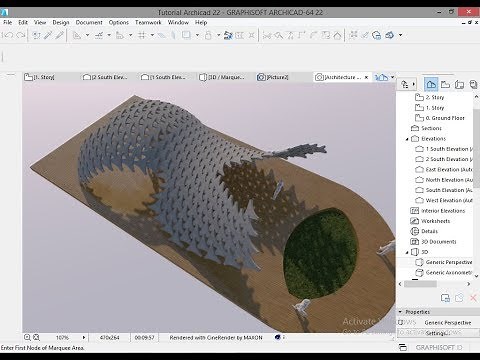Open the Document menu

point(89,22)
